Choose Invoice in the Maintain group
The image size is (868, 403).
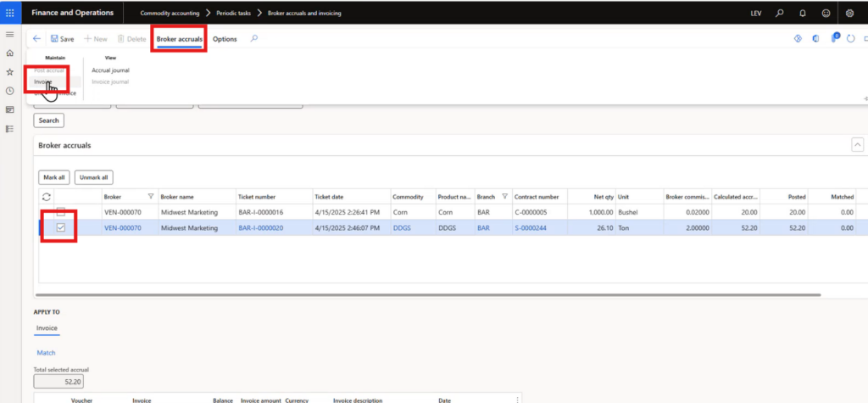click(x=43, y=82)
